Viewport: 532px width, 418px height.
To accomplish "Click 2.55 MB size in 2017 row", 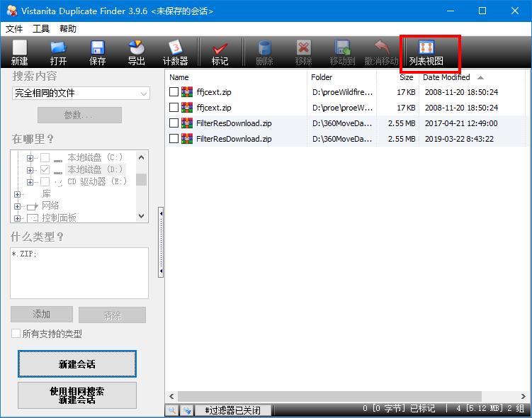I will point(402,123).
